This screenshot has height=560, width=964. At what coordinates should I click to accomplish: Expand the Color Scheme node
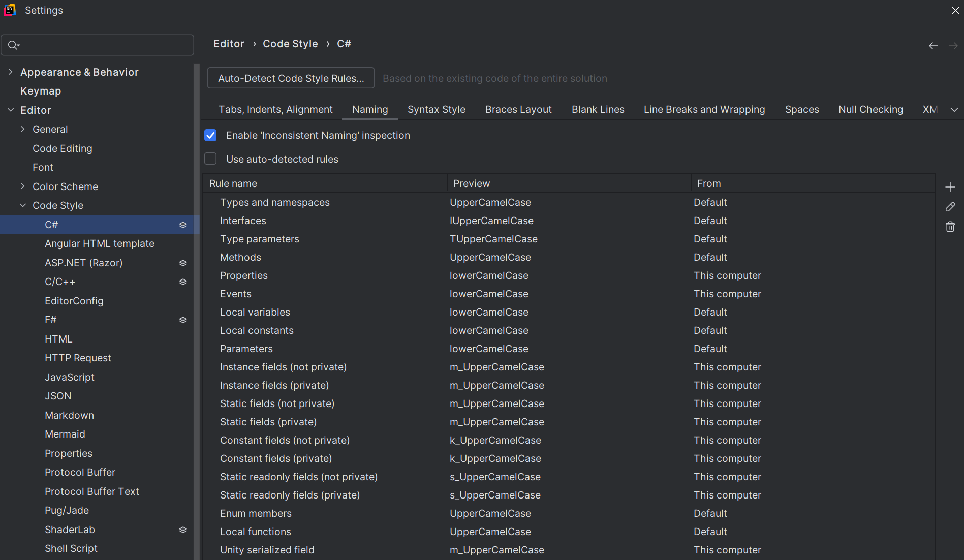pyautogui.click(x=23, y=186)
